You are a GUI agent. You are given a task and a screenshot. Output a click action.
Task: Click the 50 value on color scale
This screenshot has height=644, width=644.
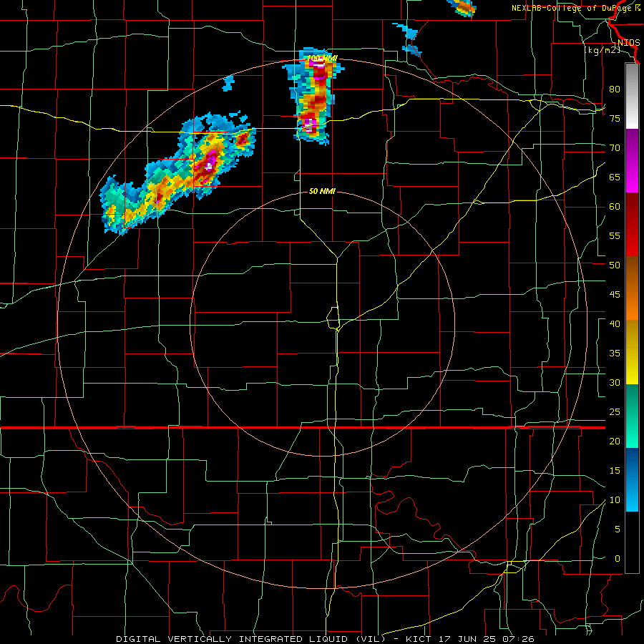615,265
